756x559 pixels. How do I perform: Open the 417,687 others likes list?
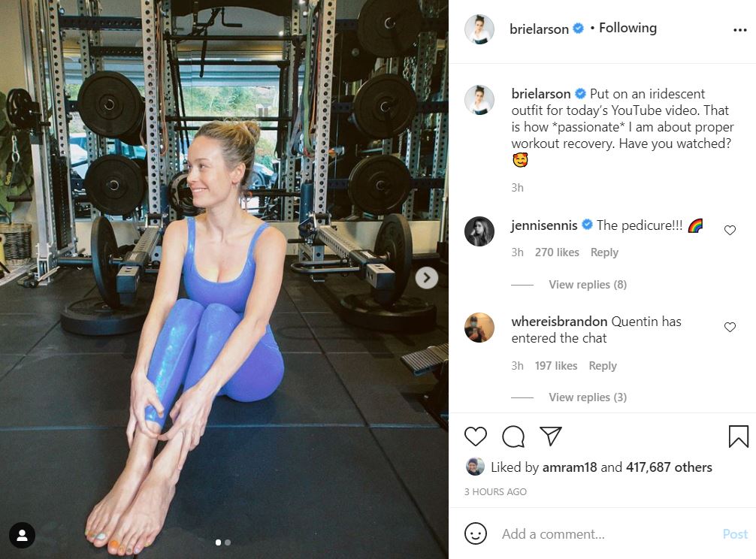[x=669, y=467]
